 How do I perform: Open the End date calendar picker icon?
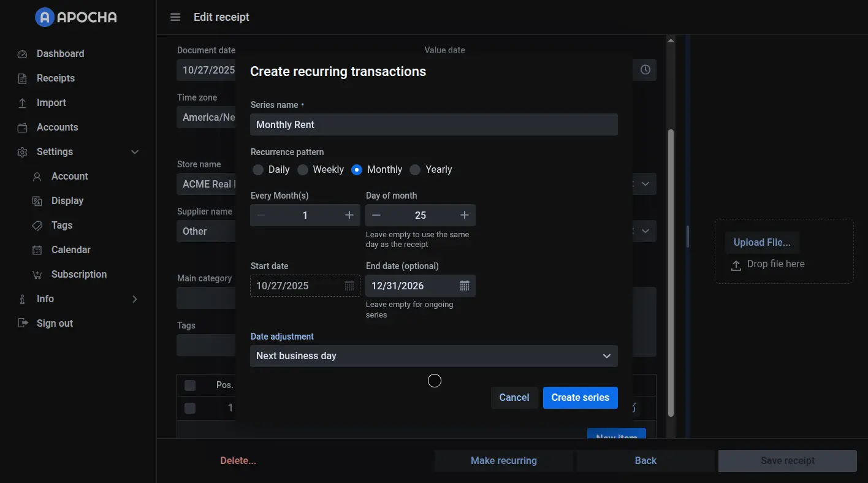pyautogui.click(x=464, y=286)
